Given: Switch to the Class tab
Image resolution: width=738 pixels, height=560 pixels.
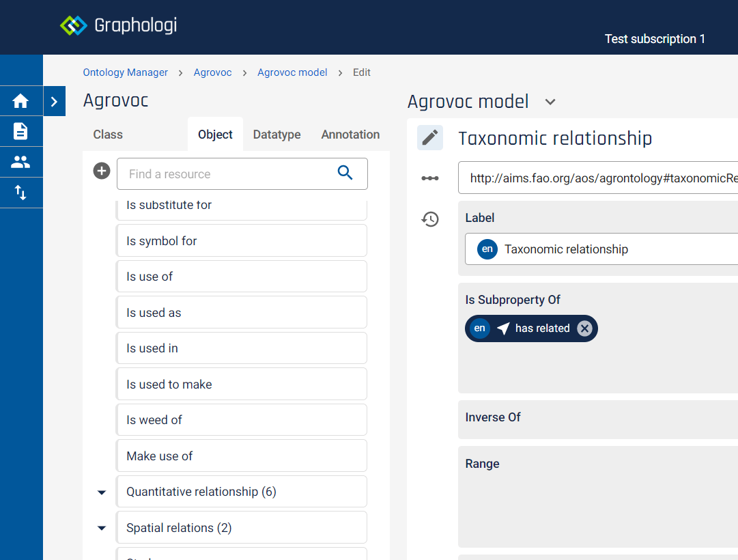Looking at the screenshot, I should 108,135.
